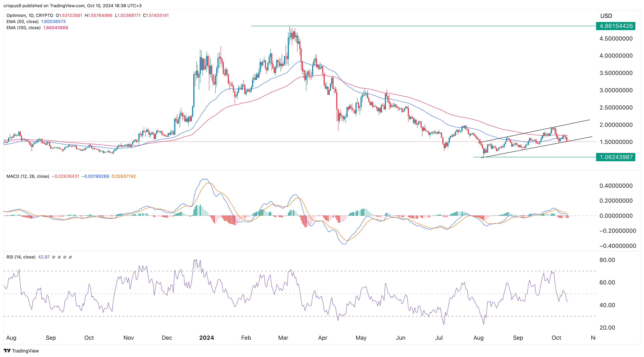Click the Jul label on time axis
This screenshot has height=357, width=644.
click(439, 338)
